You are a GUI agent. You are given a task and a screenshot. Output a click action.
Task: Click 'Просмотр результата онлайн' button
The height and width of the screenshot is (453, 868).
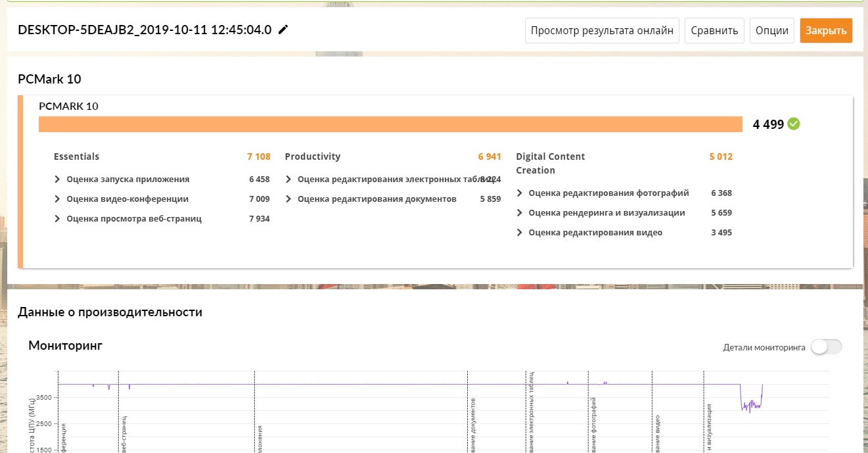(x=602, y=30)
